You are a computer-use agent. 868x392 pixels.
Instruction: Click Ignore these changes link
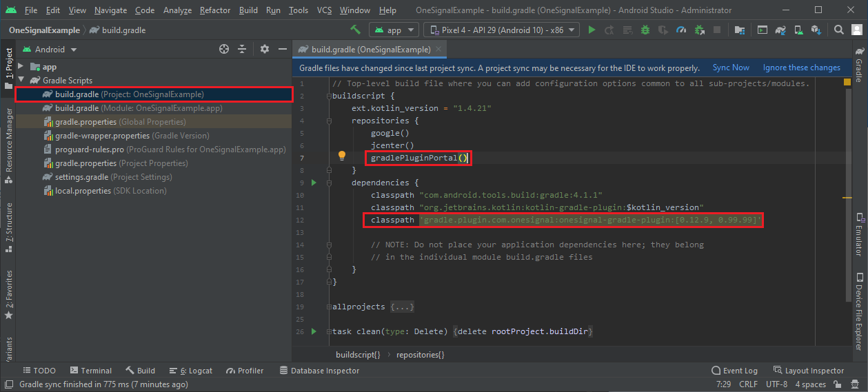point(801,68)
